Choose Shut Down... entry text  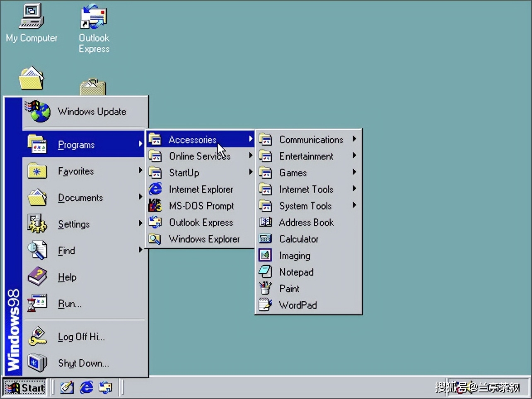[x=83, y=363]
